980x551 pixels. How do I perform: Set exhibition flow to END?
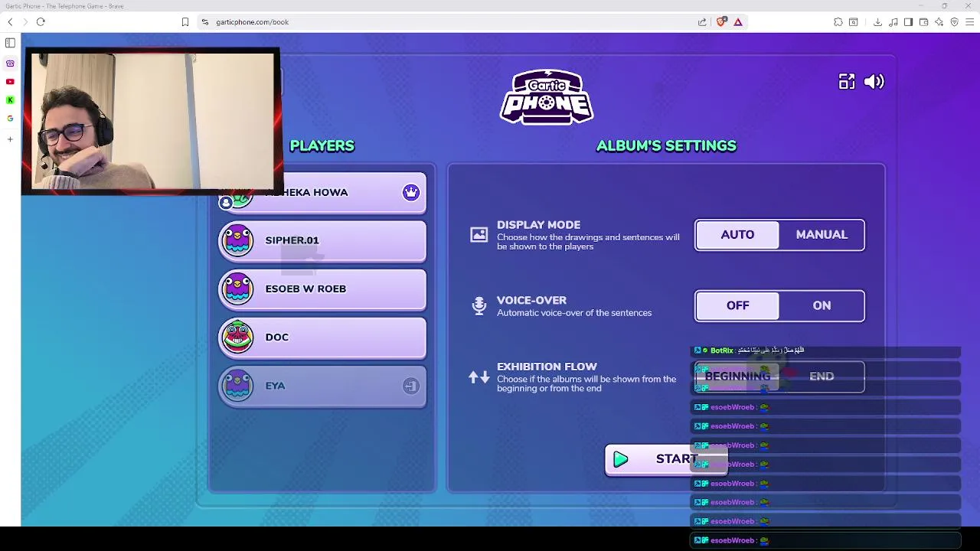point(822,377)
